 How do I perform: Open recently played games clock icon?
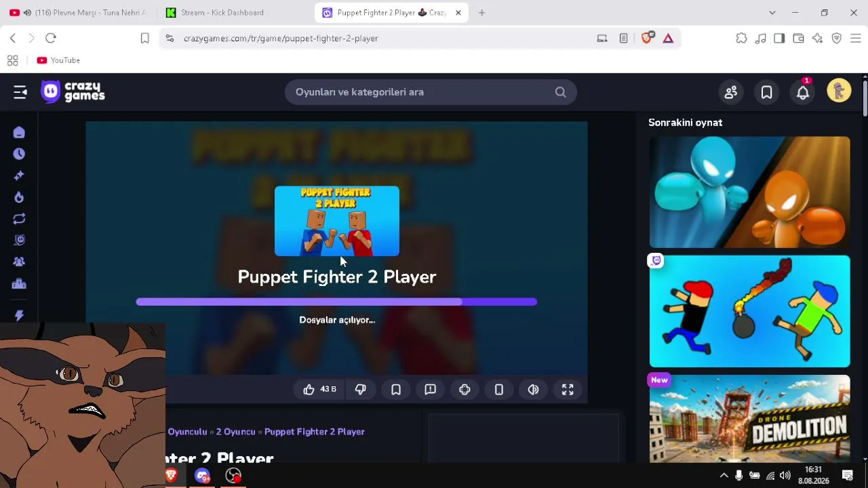[x=19, y=154]
